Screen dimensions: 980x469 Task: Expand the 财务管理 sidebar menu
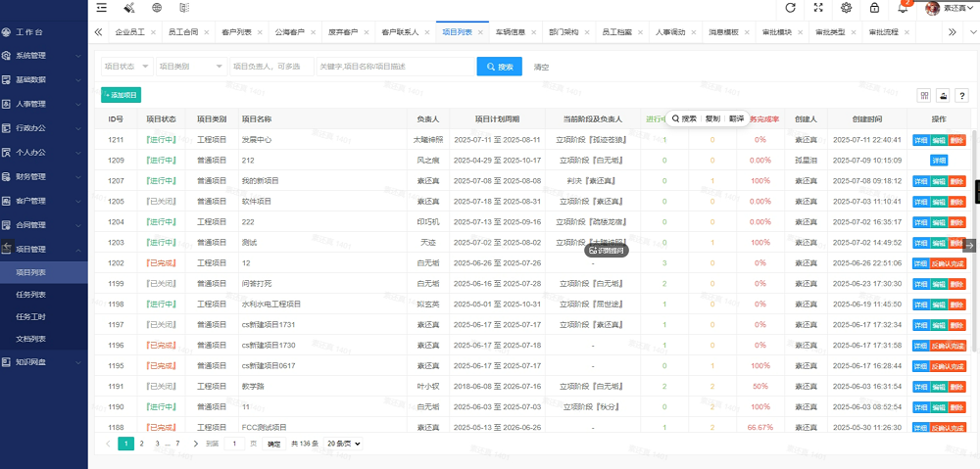[x=43, y=177]
